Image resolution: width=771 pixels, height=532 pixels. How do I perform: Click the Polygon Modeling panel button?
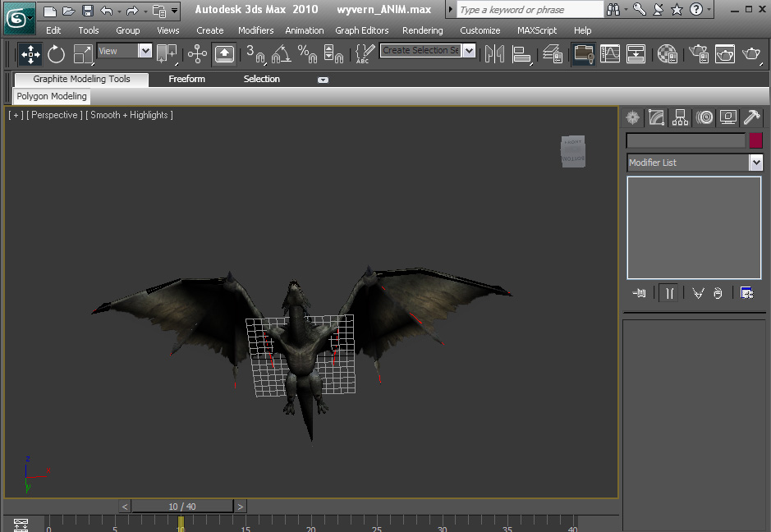coord(52,96)
